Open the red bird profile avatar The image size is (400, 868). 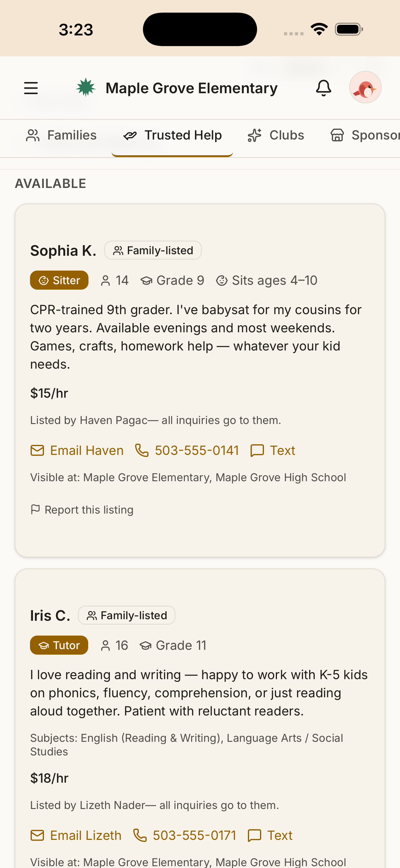[x=365, y=87]
